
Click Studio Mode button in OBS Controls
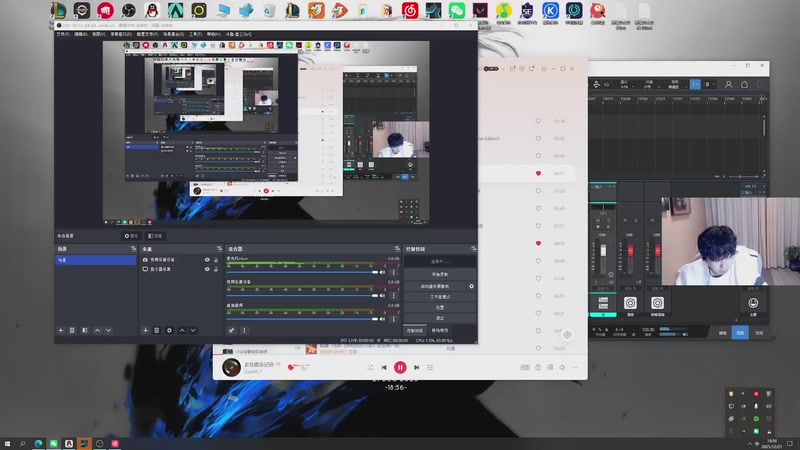(440, 297)
